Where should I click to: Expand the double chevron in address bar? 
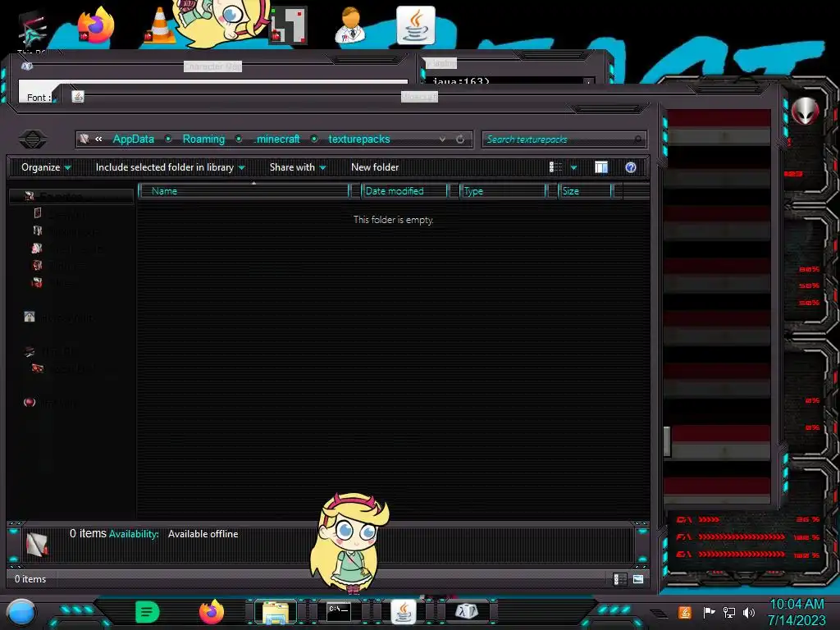(98, 139)
